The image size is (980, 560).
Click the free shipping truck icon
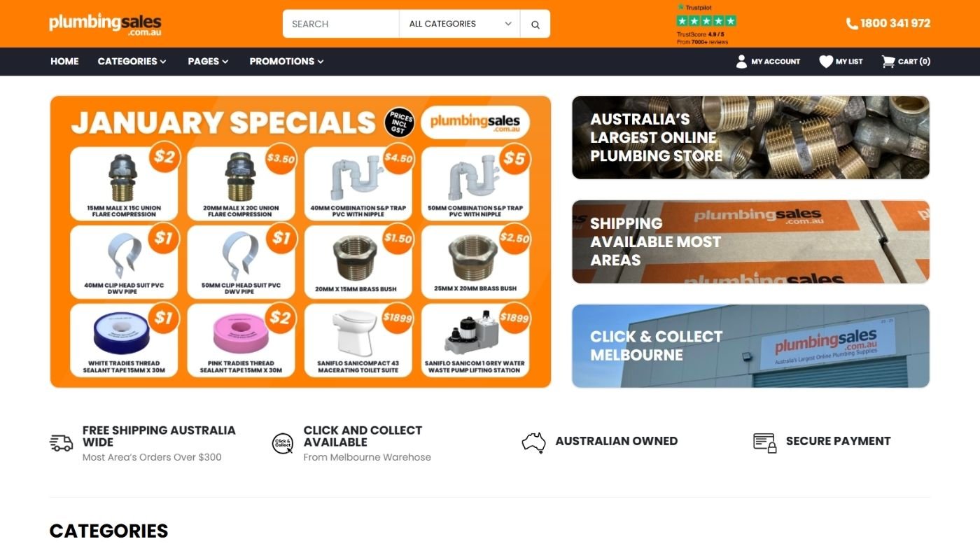(62, 443)
